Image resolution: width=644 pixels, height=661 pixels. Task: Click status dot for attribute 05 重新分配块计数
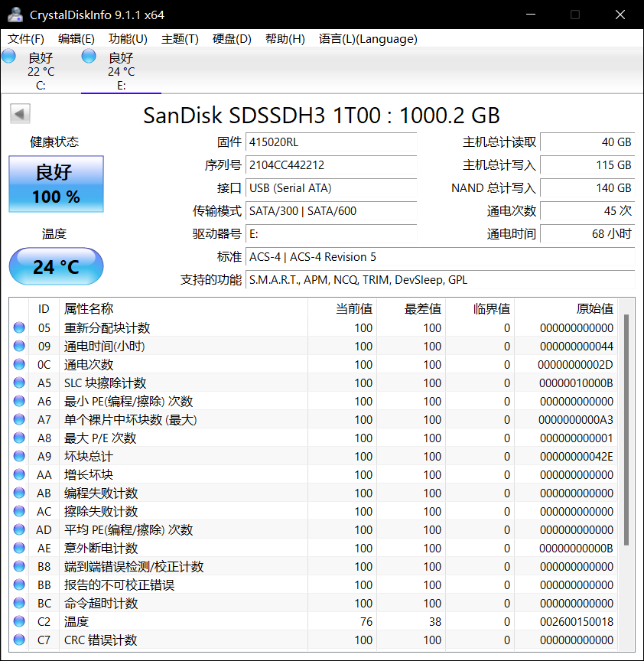point(19,327)
